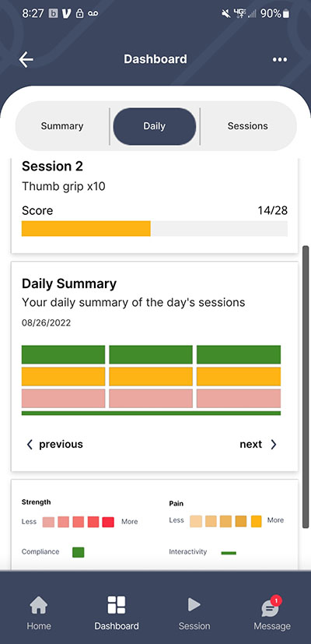311x644 pixels.
Task: Click the right chevron beside next
Action: [x=274, y=444]
